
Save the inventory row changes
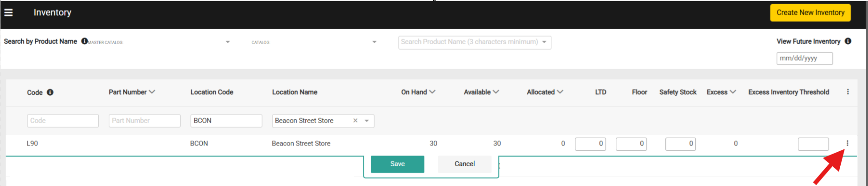point(398,164)
